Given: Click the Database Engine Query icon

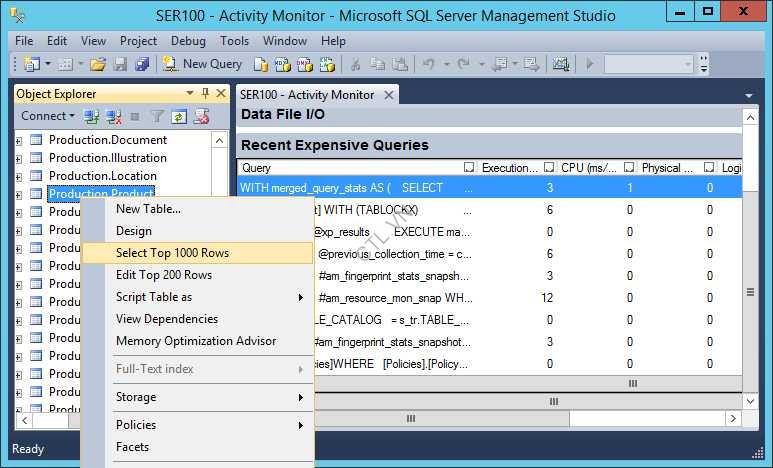Looking at the screenshot, I should coord(261,65).
